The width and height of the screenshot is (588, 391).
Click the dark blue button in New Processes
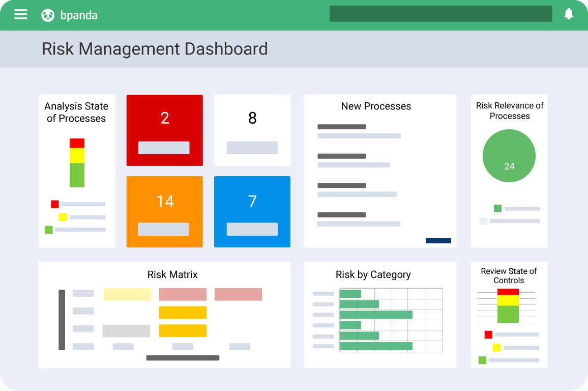pyautogui.click(x=438, y=241)
